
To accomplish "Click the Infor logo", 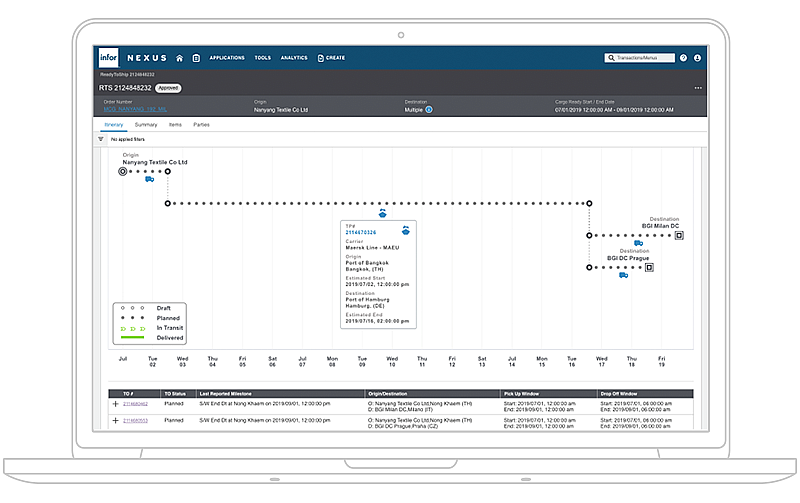I will coord(108,58).
